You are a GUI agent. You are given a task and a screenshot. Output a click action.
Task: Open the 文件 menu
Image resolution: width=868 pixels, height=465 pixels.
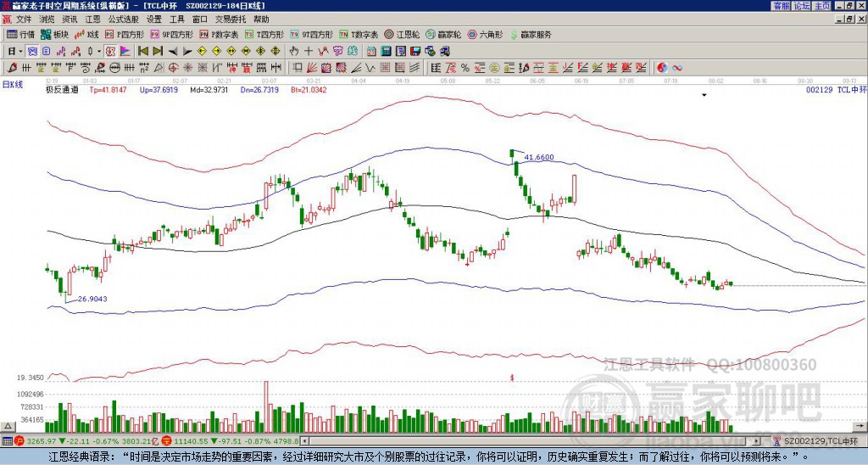point(24,20)
